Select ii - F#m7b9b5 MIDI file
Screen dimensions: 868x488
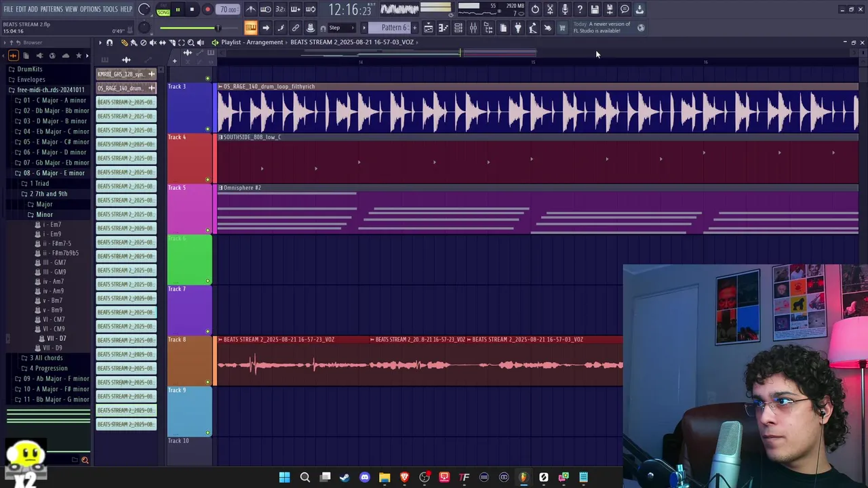(x=61, y=253)
